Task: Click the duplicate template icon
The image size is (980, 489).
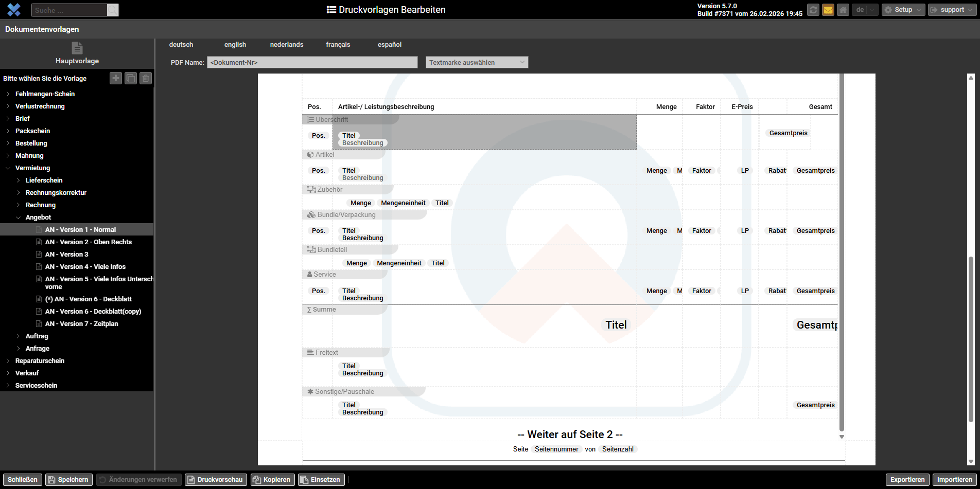Action: click(131, 78)
